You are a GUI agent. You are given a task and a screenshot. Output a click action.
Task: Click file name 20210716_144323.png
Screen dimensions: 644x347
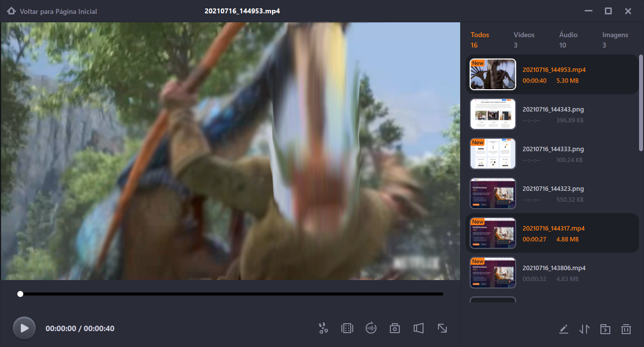pyautogui.click(x=553, y=189)
